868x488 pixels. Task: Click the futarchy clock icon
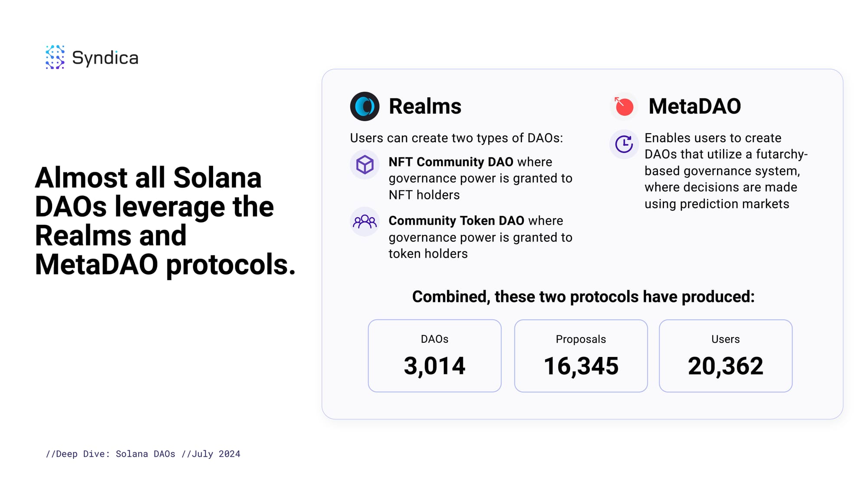[x=624, y=144]
